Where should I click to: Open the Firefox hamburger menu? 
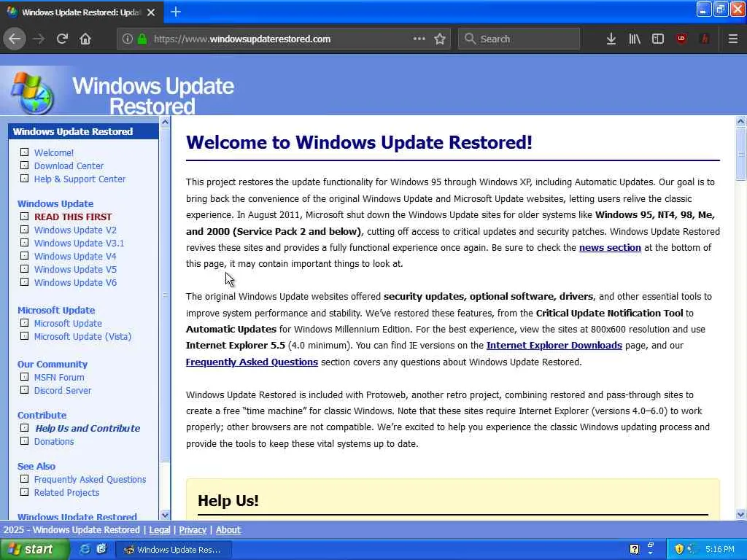(x=733, y=39)
